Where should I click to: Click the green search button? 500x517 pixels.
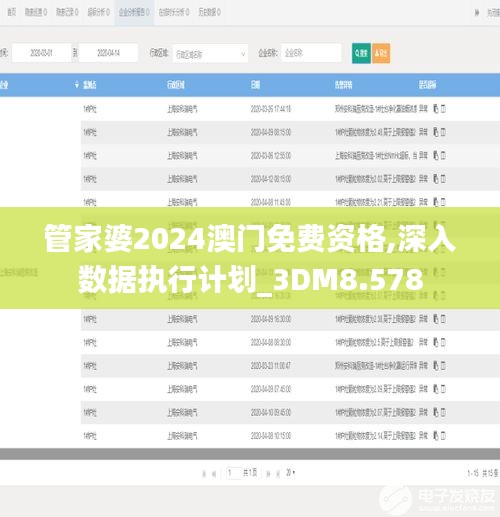[x=361, y=53]
